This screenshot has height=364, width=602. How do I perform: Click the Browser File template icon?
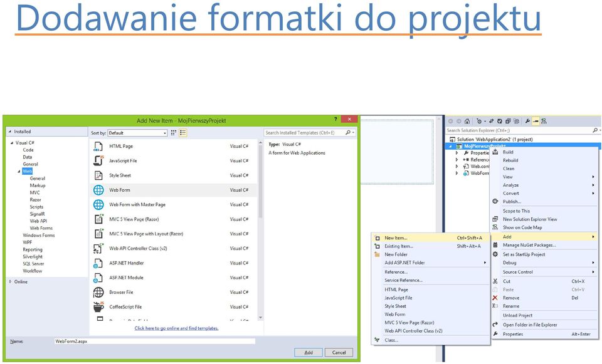(98, 293)
